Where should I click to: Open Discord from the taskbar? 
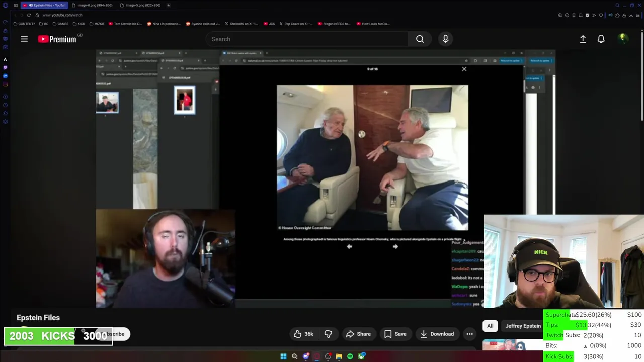pos(306,356)
